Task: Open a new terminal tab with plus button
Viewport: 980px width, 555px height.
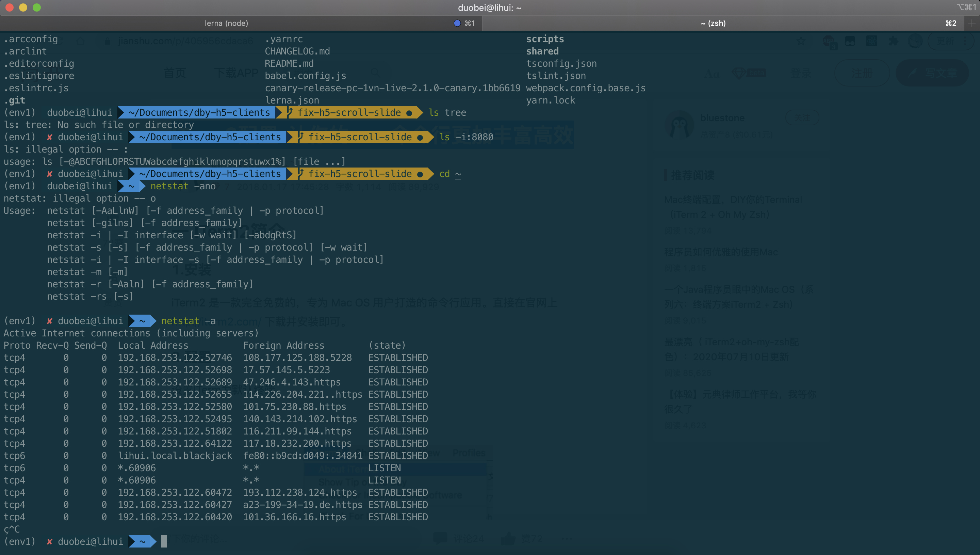Action: click(971, 23)
